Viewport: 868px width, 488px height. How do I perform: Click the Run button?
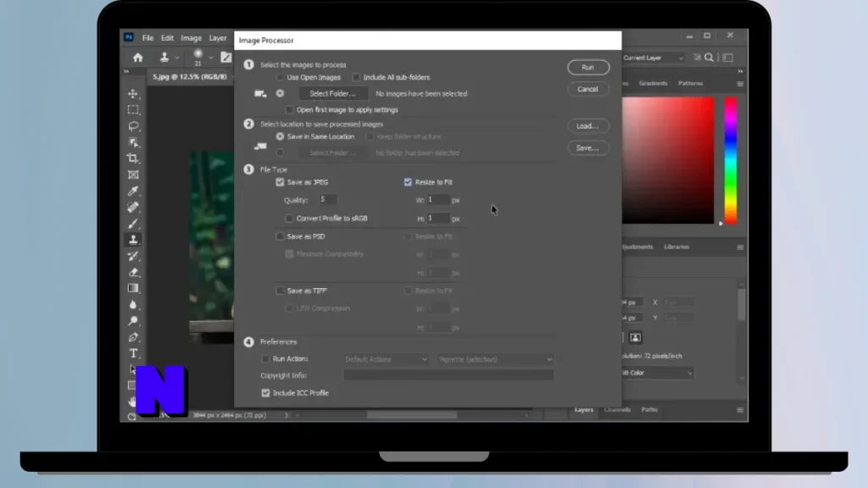tap(588, 68)
